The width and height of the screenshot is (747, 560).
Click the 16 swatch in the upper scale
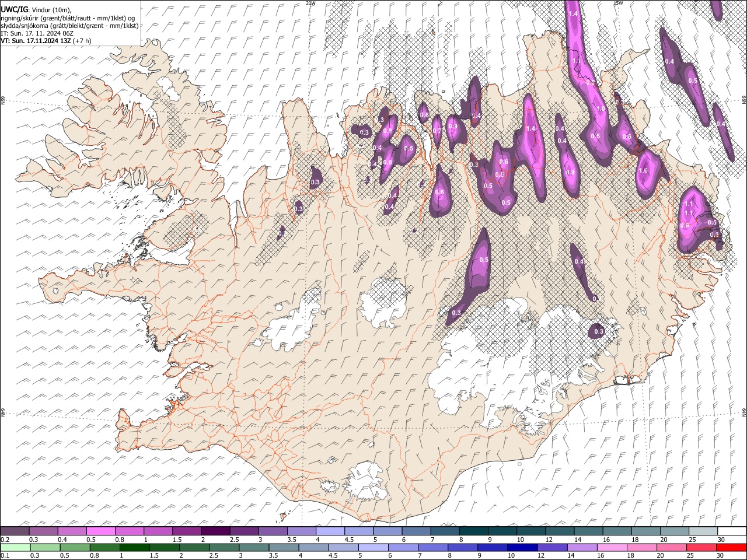pyautogui.click(x=617, y=531)
